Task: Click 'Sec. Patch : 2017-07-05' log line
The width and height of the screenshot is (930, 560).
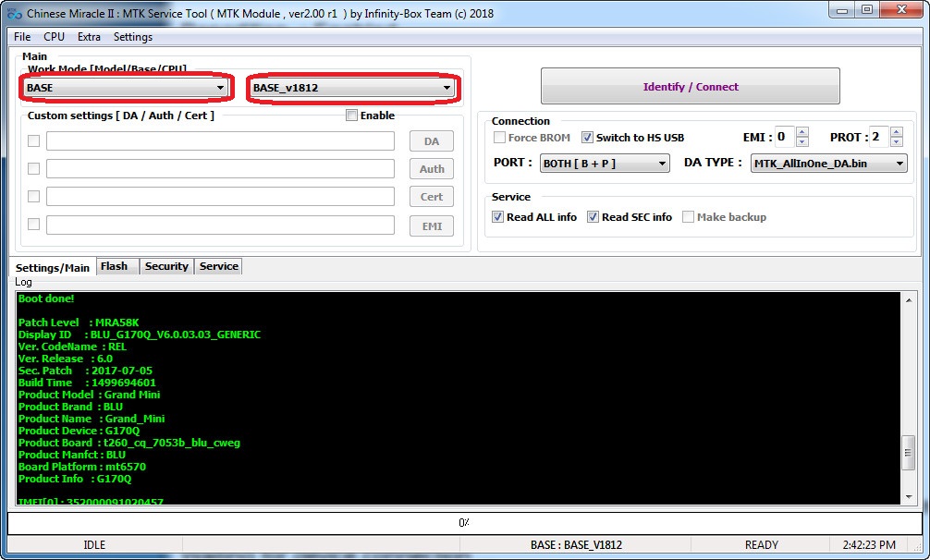Action: tap(85, 371)
